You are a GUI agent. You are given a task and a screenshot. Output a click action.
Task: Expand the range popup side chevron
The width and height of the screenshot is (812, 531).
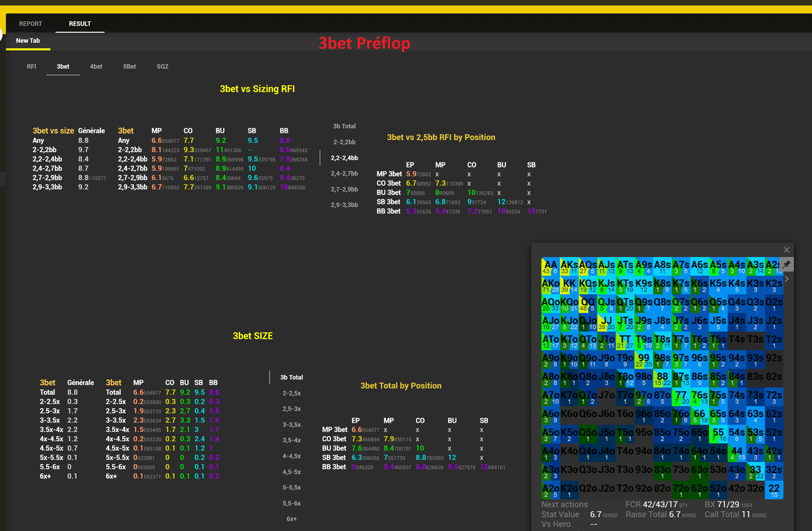click(x=787, y=279)
